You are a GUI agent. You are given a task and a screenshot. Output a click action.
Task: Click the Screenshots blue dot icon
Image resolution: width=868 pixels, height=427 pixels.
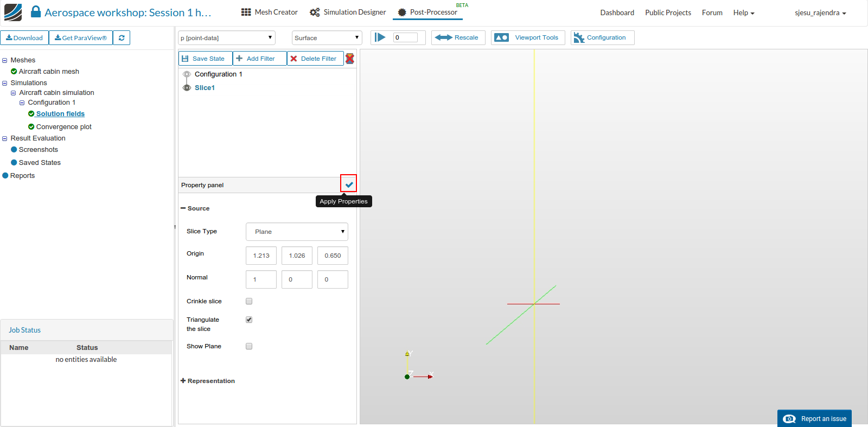(x=14, y=150)
